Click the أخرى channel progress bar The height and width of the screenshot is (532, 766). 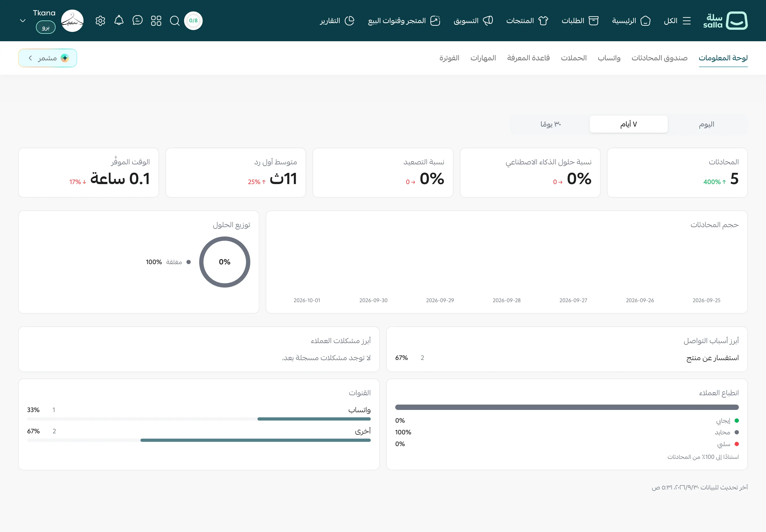click(x=199, y=440)
